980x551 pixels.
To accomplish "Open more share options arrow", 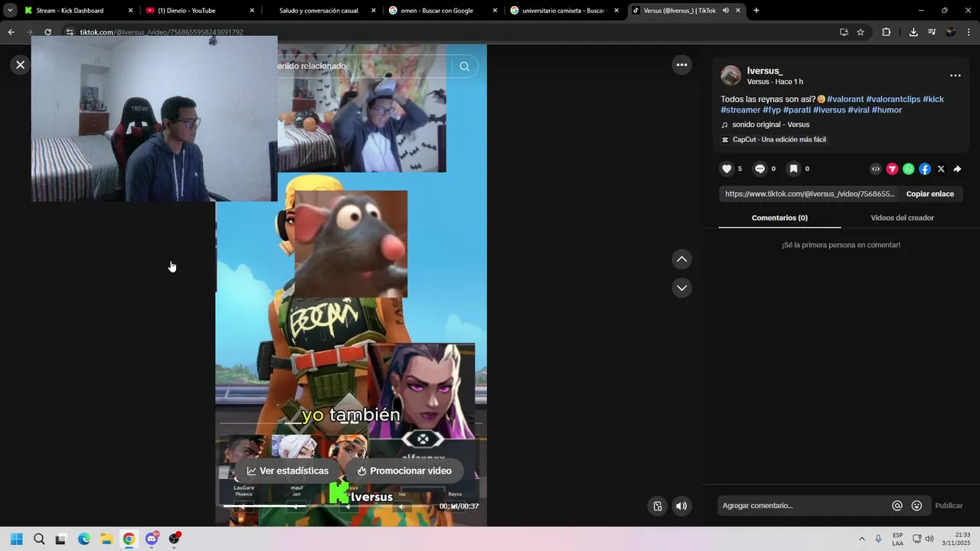I will coord(957,169).
